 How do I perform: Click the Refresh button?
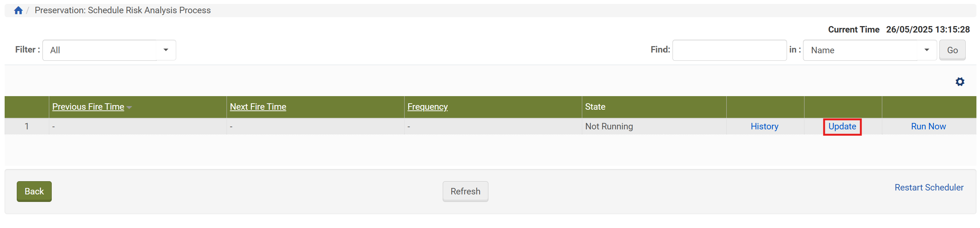465,191
